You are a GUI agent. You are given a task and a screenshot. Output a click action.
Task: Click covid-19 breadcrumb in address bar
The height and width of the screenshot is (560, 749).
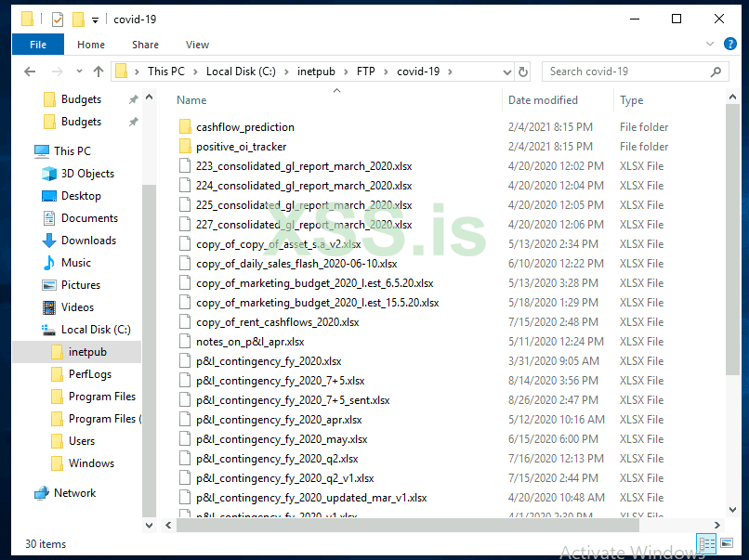tap(418, 72)
